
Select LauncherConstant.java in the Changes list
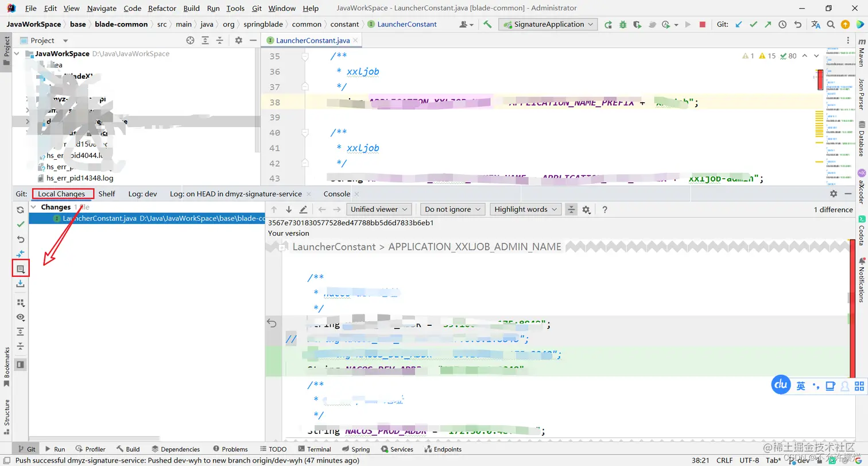98,218
